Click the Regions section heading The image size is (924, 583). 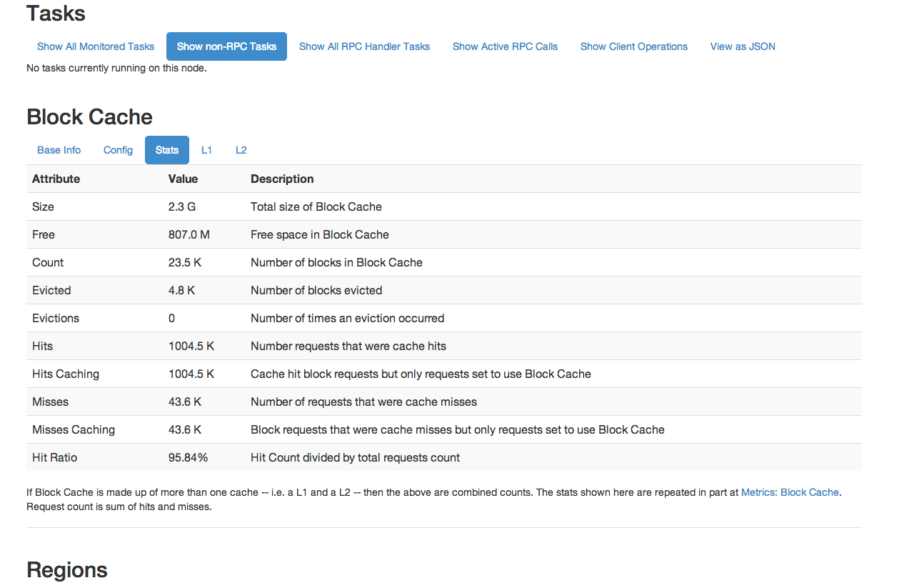point(67,569)
